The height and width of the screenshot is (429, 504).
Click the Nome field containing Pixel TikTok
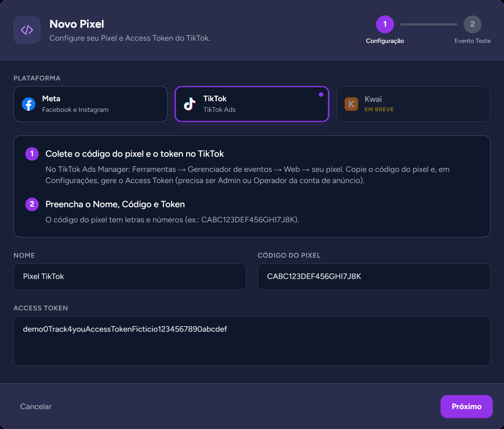click(130, 277)
